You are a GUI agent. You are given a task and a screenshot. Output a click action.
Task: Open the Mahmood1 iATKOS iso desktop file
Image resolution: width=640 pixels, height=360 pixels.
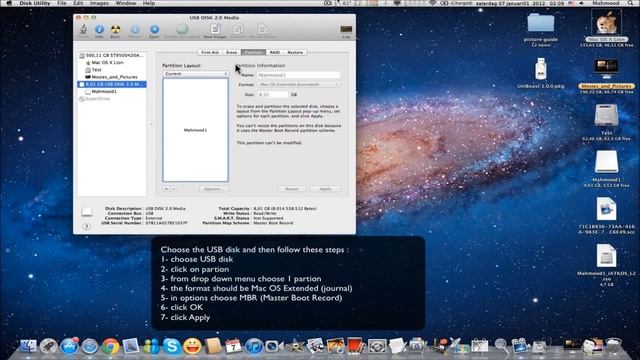[x=607, y=256]
